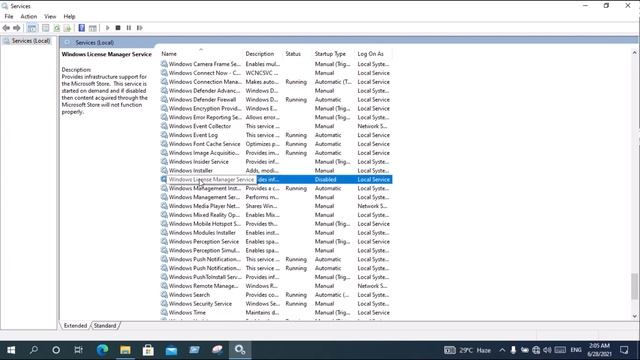The width and height of the screenshot is (640, 360).
Task: Show hidden tray icons chevron
Action: (502, 350)
